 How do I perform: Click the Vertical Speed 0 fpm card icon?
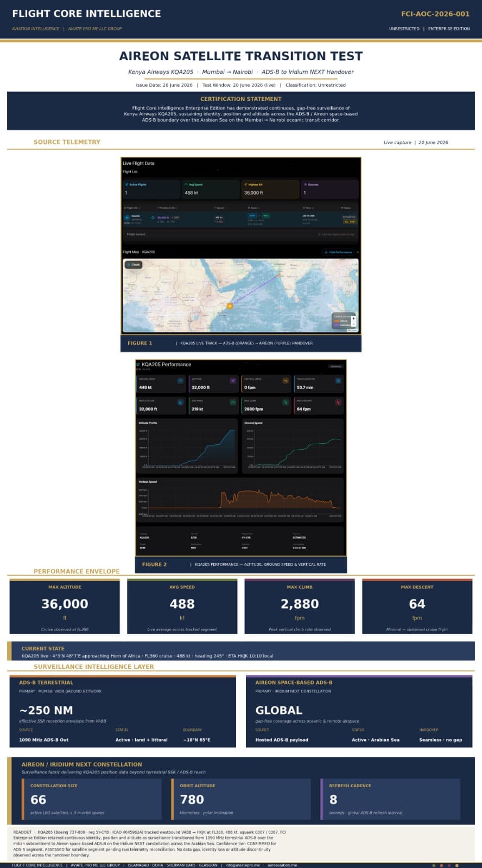(286, 381)
